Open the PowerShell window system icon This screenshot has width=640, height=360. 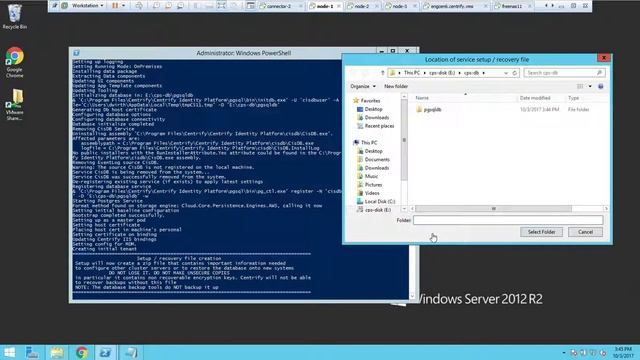[76, 53]
